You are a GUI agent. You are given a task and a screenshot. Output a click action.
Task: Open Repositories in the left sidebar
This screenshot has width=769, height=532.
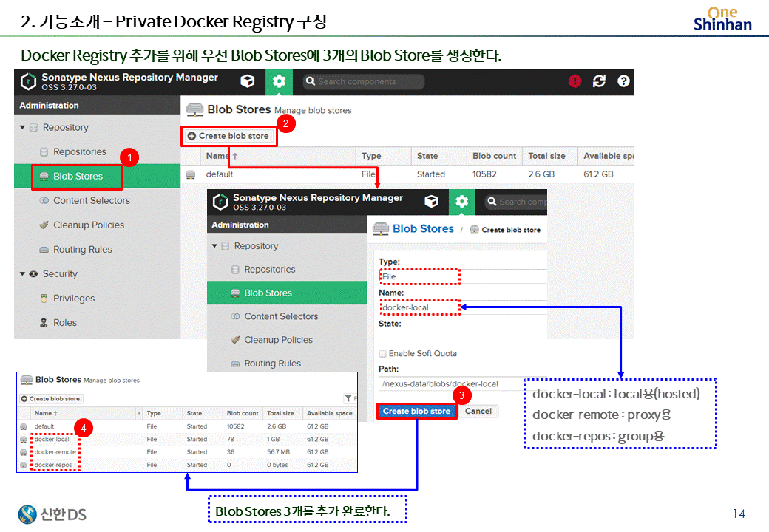pos(79,152)
